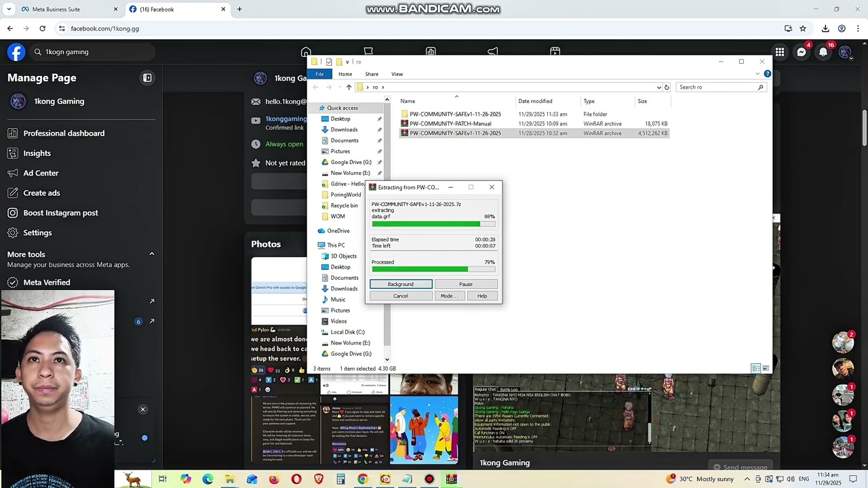Switch Explorer to large icons view
Screen dimensions: 868x488
pyautogui.click(x=766, y=368)
